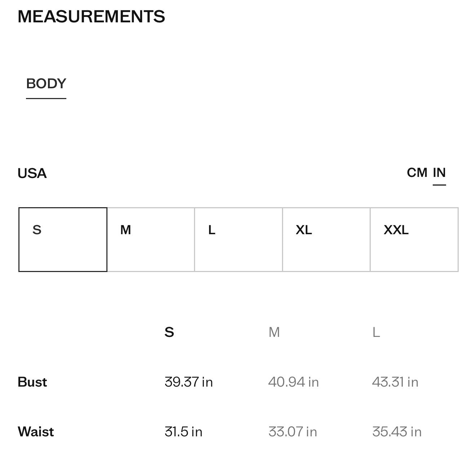Choose size S box
476x463 pixels.
(63, 240)
